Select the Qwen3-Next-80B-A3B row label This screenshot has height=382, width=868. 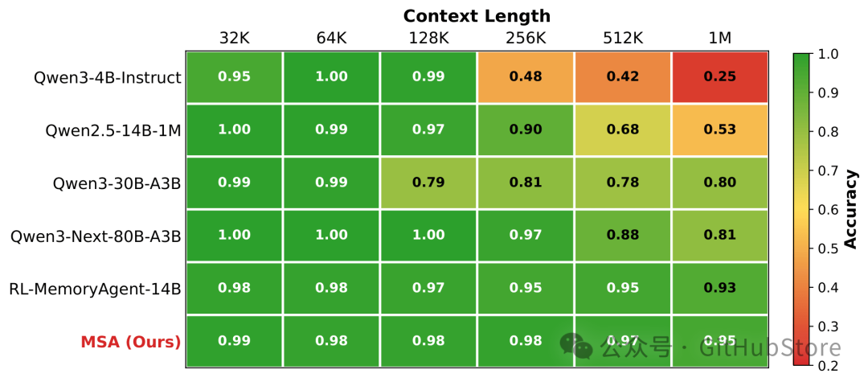[96, 236]
